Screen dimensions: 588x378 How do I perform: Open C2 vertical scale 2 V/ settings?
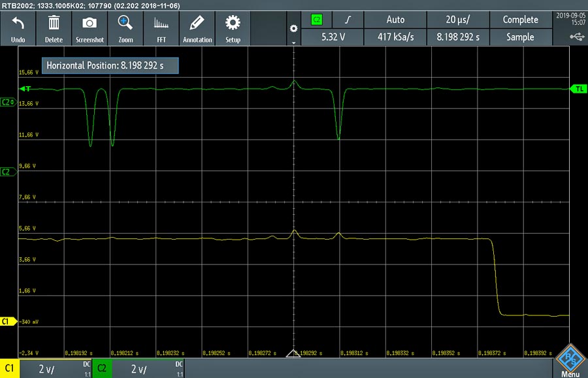click(148, 369)
